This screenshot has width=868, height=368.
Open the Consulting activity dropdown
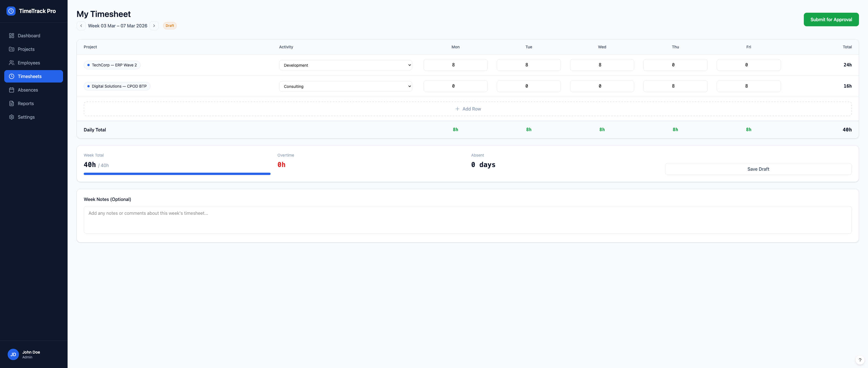[x=346, y=86]
